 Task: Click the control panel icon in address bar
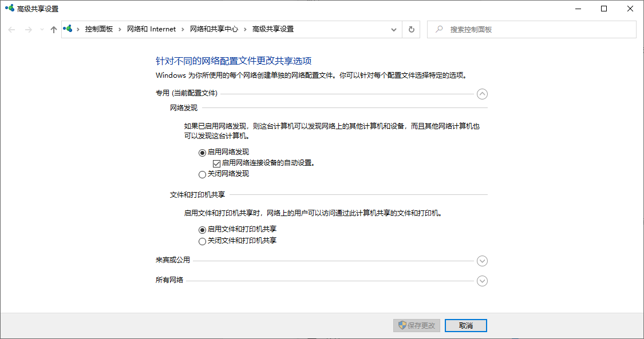tap(68, 29)
